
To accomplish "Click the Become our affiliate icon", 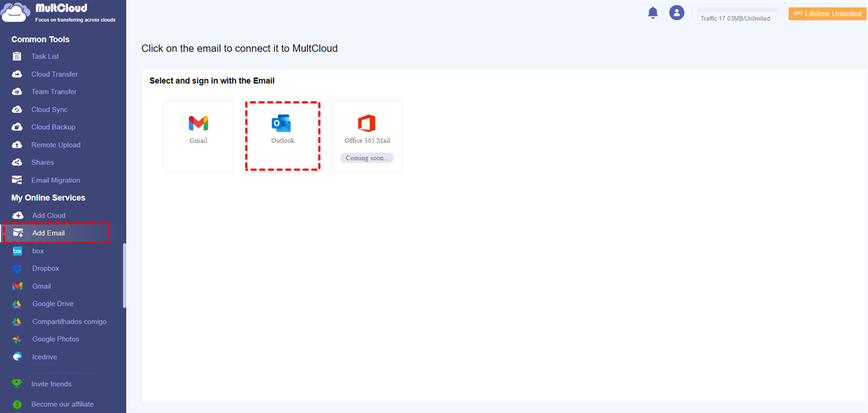I will click(x=17, y=404).
